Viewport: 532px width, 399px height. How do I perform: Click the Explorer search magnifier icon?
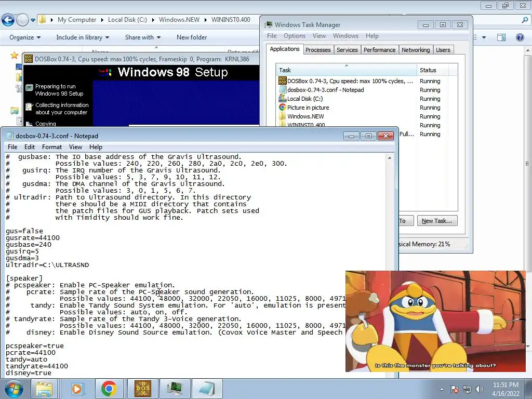(525, 20)
